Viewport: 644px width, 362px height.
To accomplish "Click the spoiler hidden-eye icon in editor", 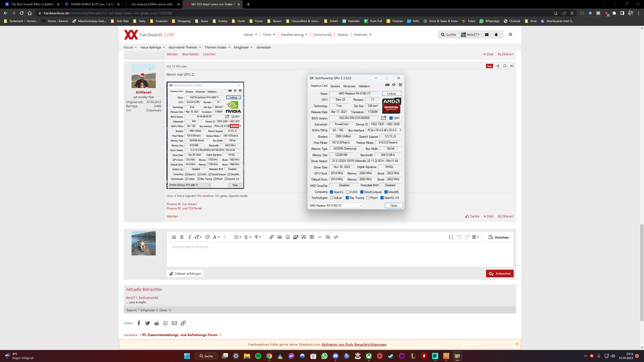I will (x=328, y=237).
